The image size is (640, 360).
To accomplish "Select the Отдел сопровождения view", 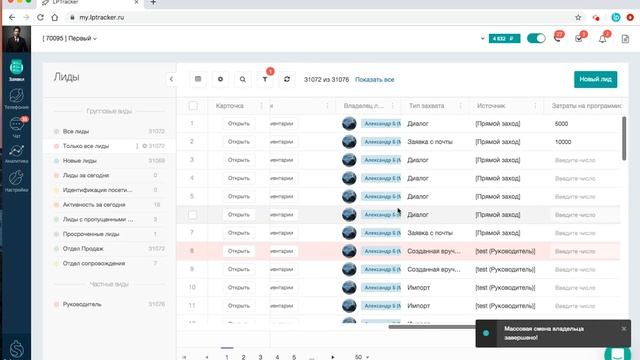I will click(109, 264).
